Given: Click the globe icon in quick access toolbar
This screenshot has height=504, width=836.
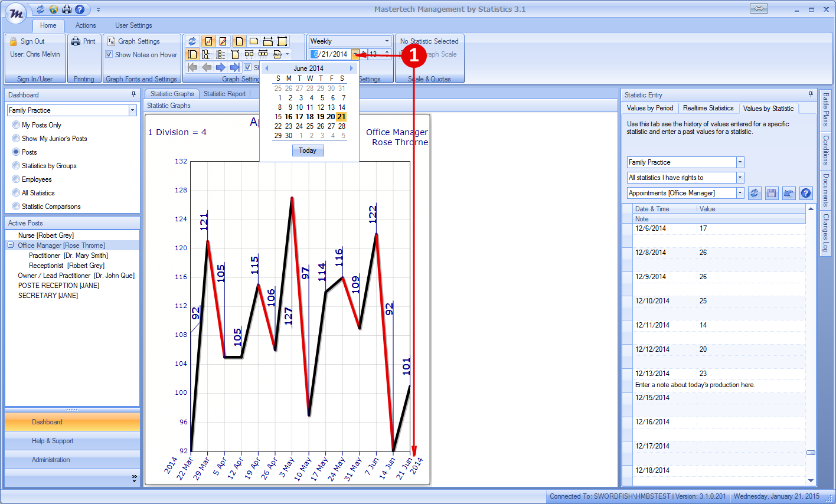Looking at the screenshot, I should click(53, 9).
